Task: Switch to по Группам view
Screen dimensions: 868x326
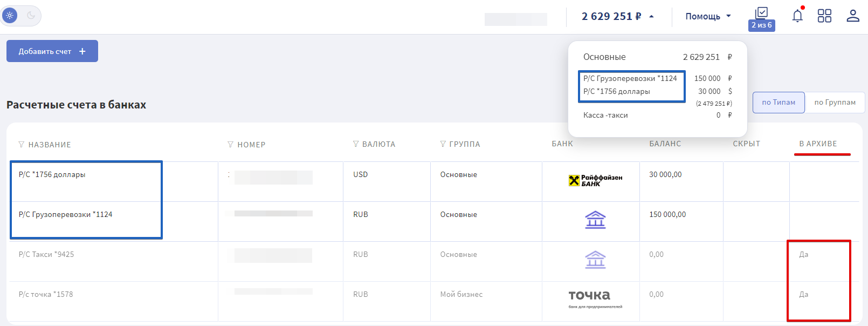Action: coord(835,103)
